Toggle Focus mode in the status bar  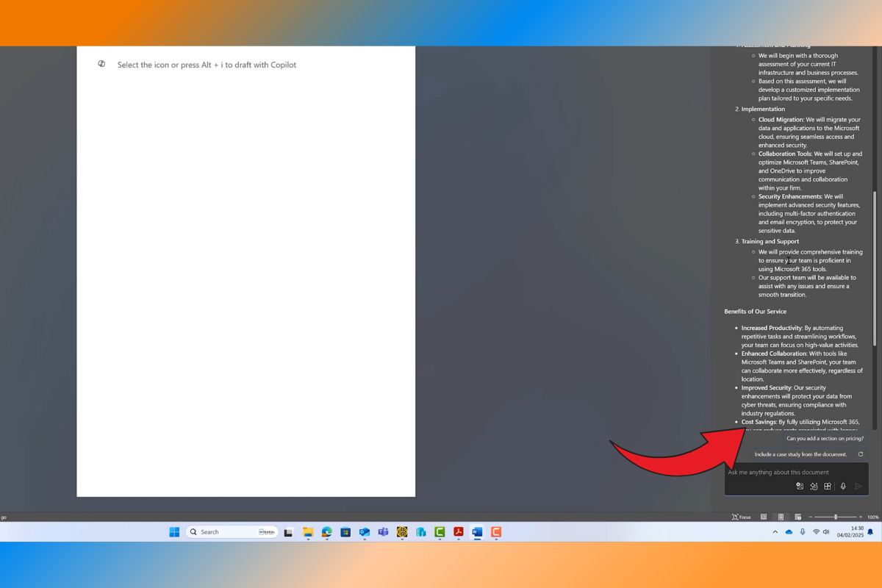click(741, 517)
